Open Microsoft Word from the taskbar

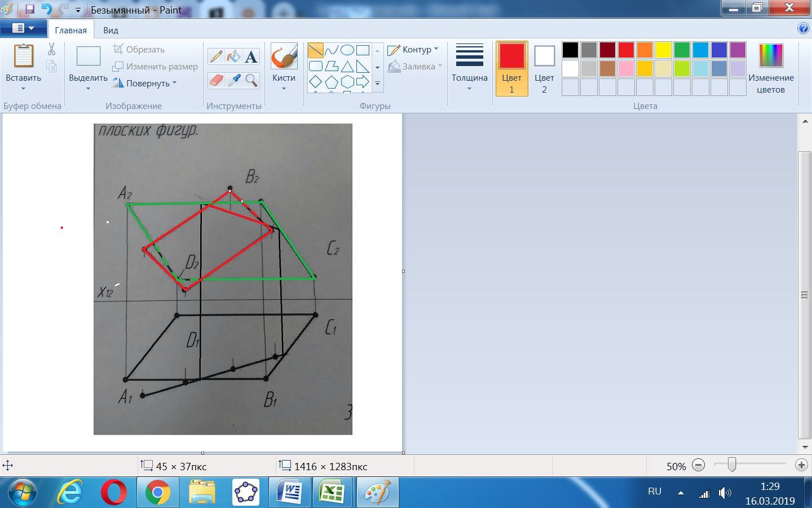tap(289, 493)
